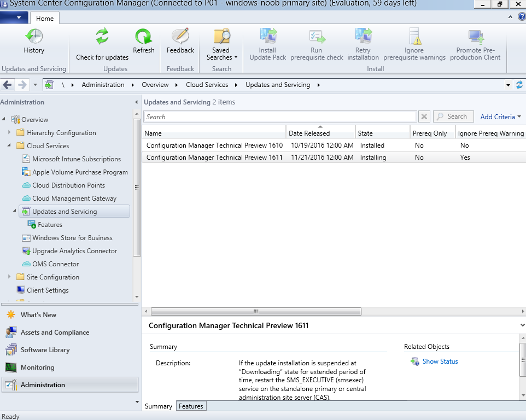Click Check for updates icon
This screenshot has height=420, width=526.
pyautogui.click(x=102, y=37)
